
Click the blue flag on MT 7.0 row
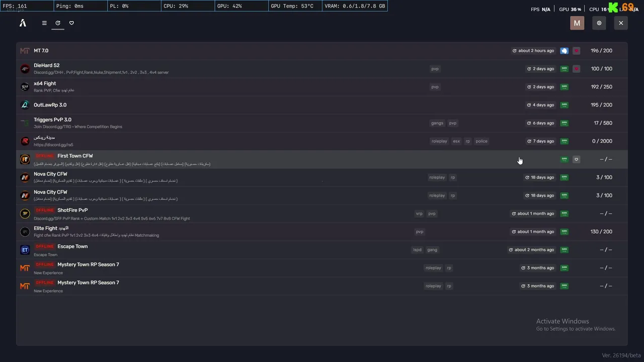click(x=565, y=51)
